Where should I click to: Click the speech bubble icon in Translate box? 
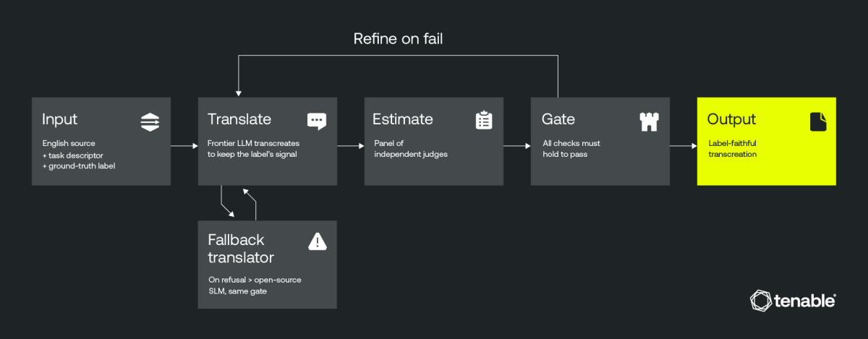pyautogui.click(x=317, y=121)
